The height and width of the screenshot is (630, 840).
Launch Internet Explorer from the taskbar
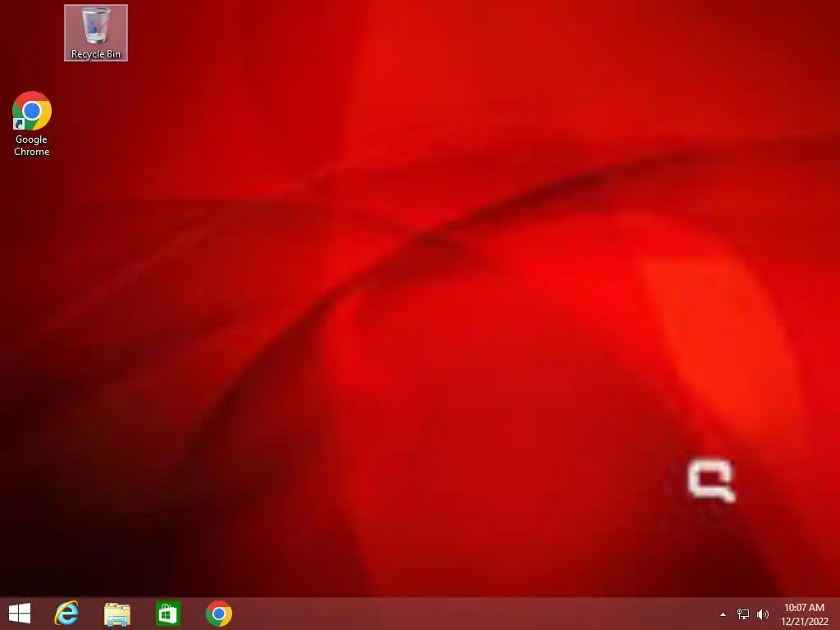point(66,614)
